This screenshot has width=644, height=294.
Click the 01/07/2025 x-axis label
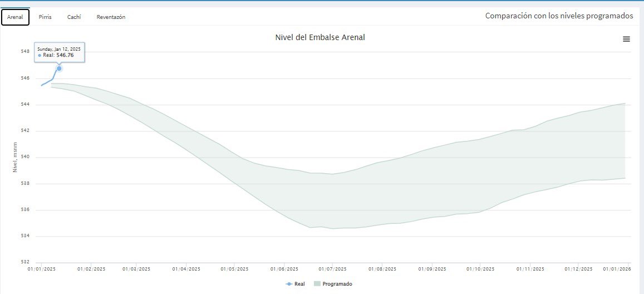[333, 269]
